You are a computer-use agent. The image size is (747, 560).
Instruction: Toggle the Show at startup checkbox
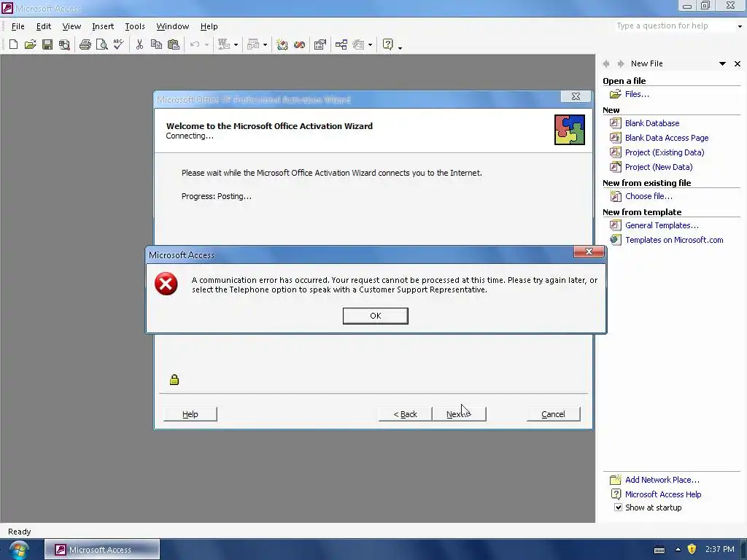[618, 507]
